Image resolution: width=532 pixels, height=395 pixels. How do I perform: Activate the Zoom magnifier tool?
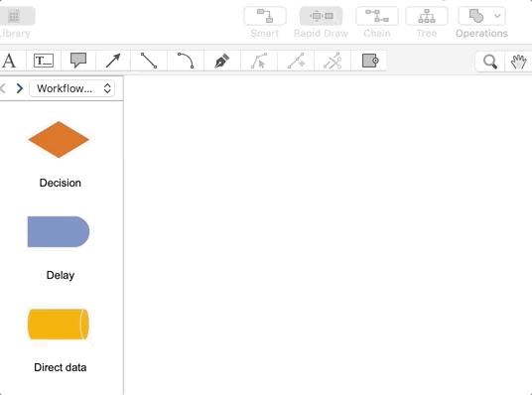click(490, 62)
